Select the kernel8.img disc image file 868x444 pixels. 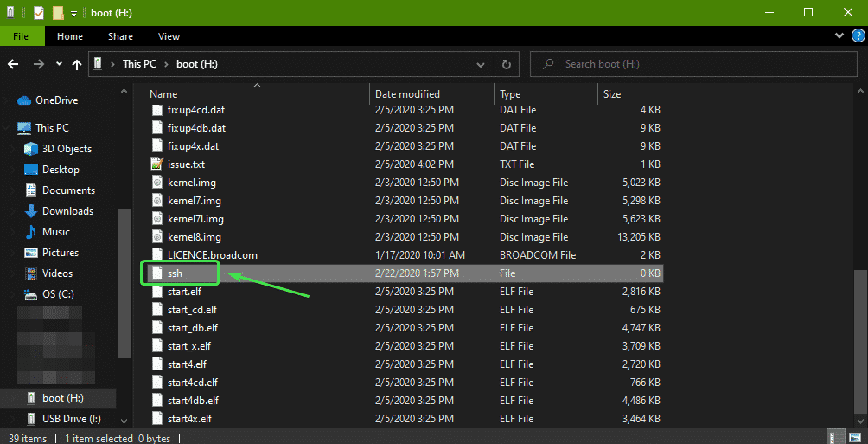(x=195, y=237)
